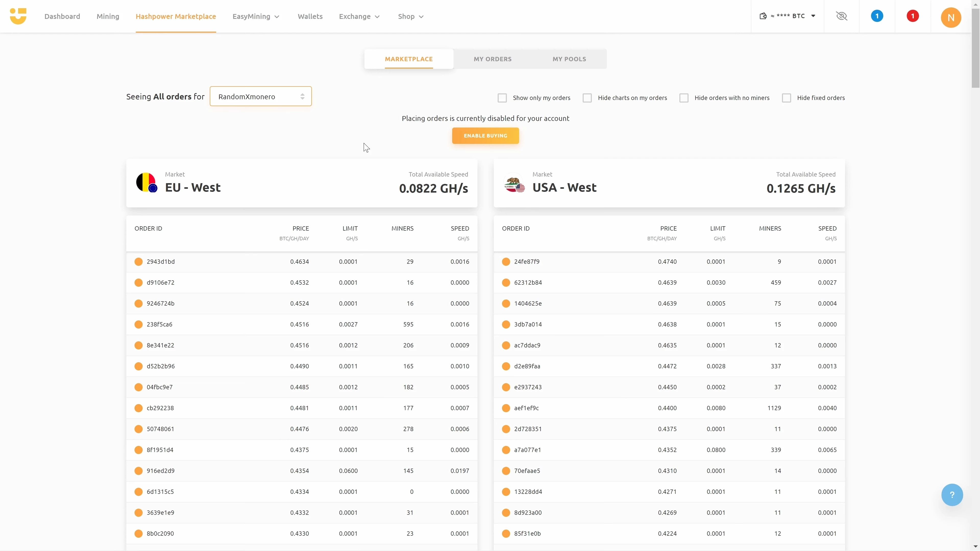This screenshot has width=980, height=551.
Task: Check Hide orders with no miners
Action: click(684, 98)
